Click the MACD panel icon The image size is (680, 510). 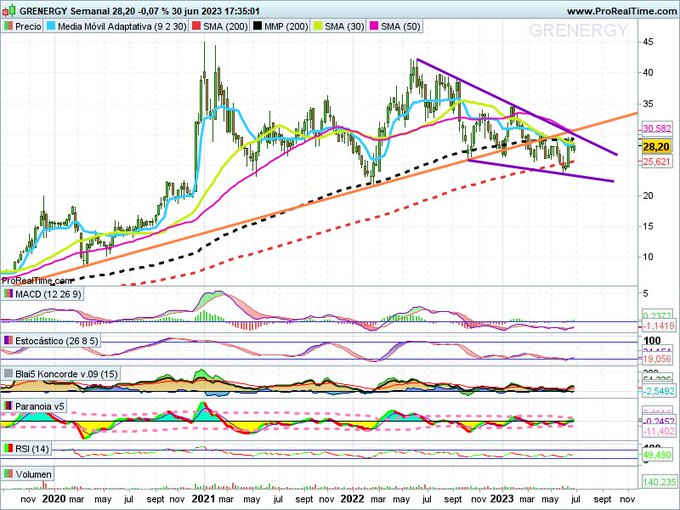click(x=8, y=294)
